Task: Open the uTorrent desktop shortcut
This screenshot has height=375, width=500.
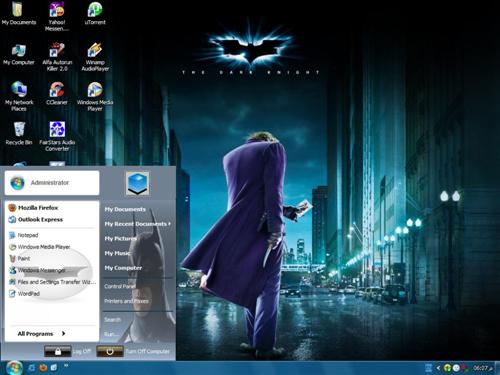Action: tap(95, 14)
